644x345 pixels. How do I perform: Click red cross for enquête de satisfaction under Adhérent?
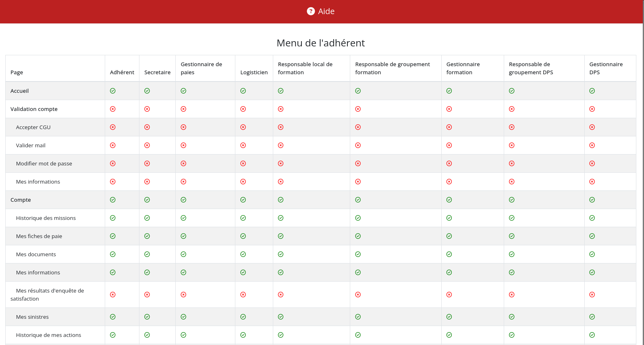click(113, 295)
